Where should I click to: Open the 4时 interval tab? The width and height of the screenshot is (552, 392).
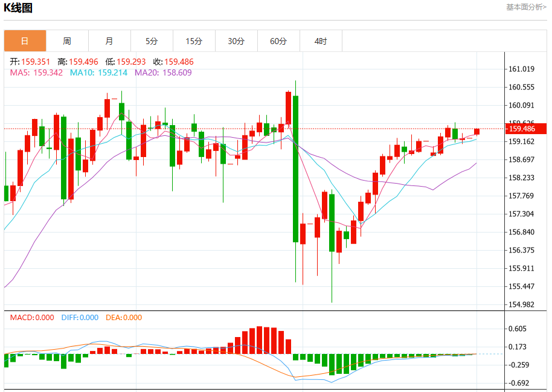[x=321, y=41]
